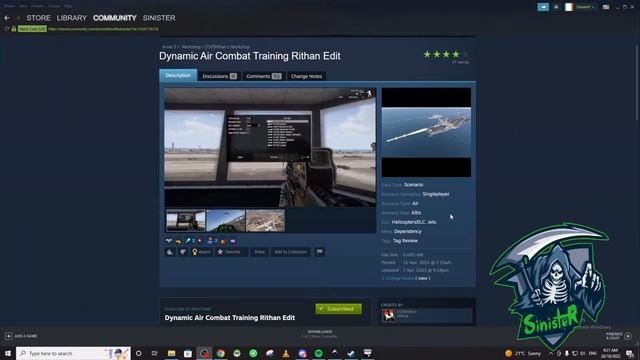Rate item with thumbs up

tap(170, 252)
